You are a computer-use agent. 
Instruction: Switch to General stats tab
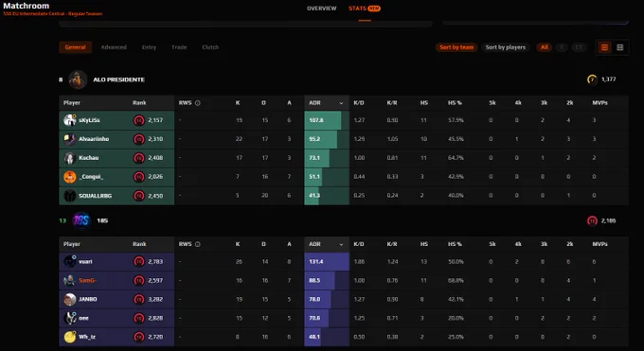pyautogui.click(x=75, y=47)
